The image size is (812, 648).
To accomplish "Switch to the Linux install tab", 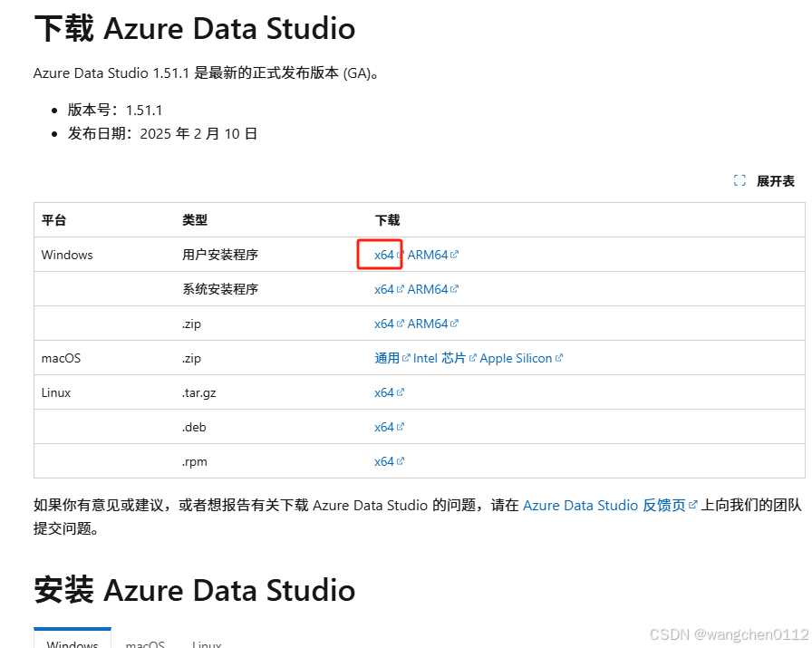I will pyautogui.click(x=207, y=643).
